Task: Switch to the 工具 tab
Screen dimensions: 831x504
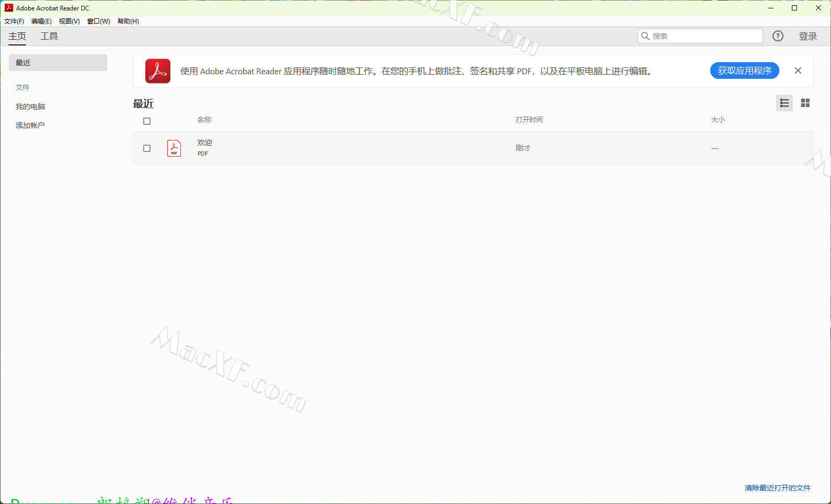Action: (x=49, y=36)
